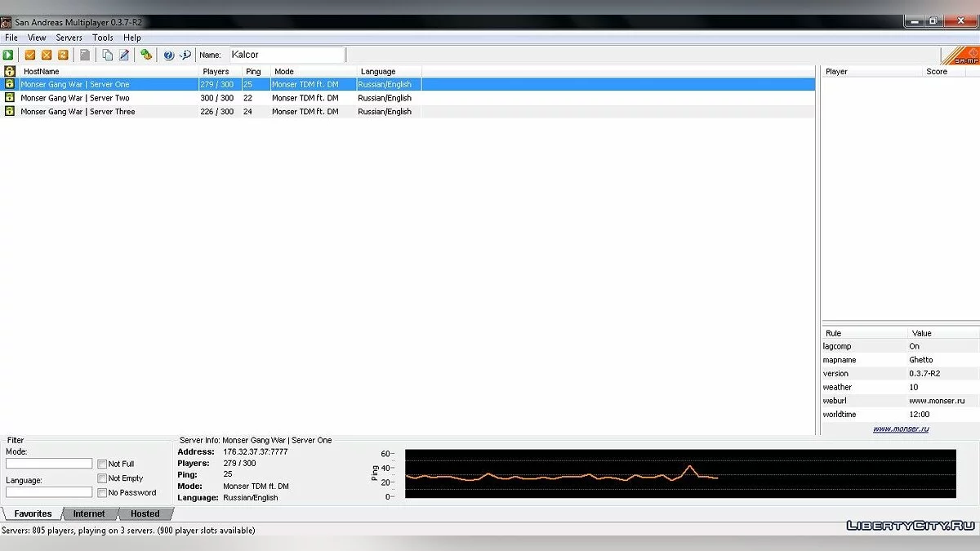This screenshot has height=551, width=980.
Task: Sort servers by Ping column header
Action: (x=256, y=71)
